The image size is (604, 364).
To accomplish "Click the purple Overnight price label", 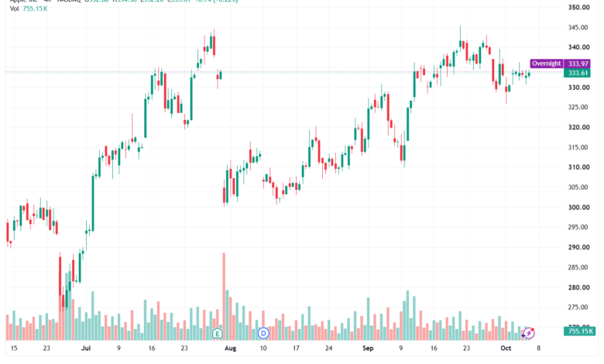I will [546, 64].
